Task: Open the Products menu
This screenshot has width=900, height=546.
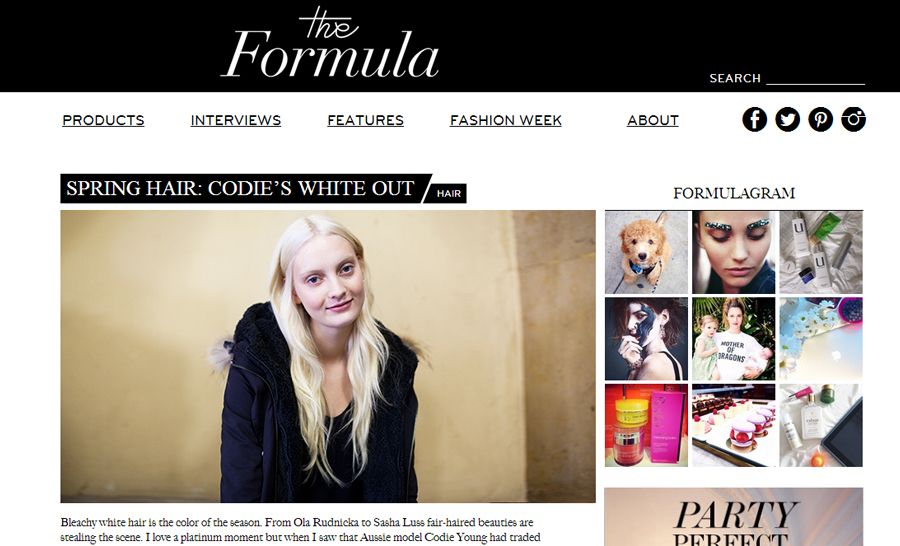Action: tap(103, 121)
